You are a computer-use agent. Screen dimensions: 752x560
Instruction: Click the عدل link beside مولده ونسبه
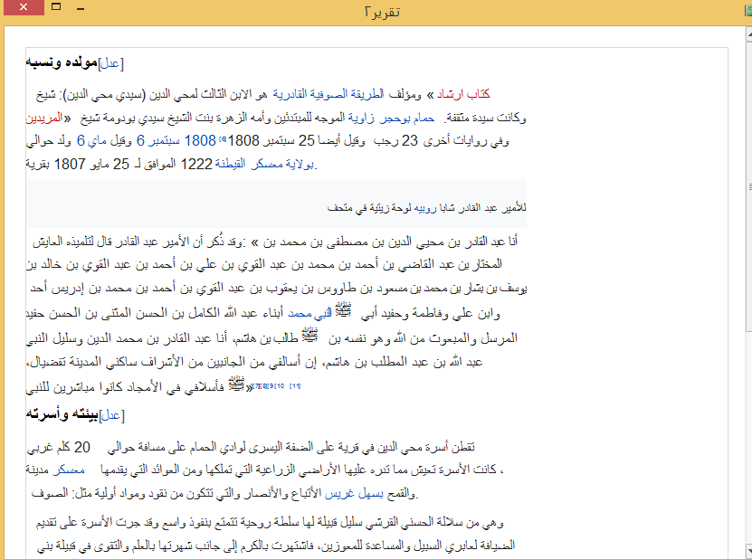tap(110, 63)
